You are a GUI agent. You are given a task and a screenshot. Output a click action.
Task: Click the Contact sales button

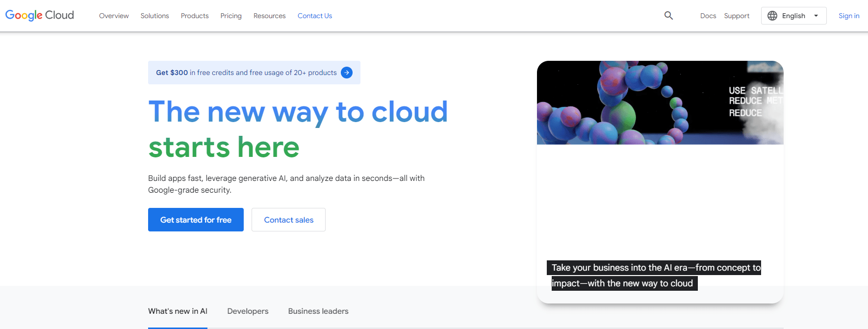coord(288,220)
